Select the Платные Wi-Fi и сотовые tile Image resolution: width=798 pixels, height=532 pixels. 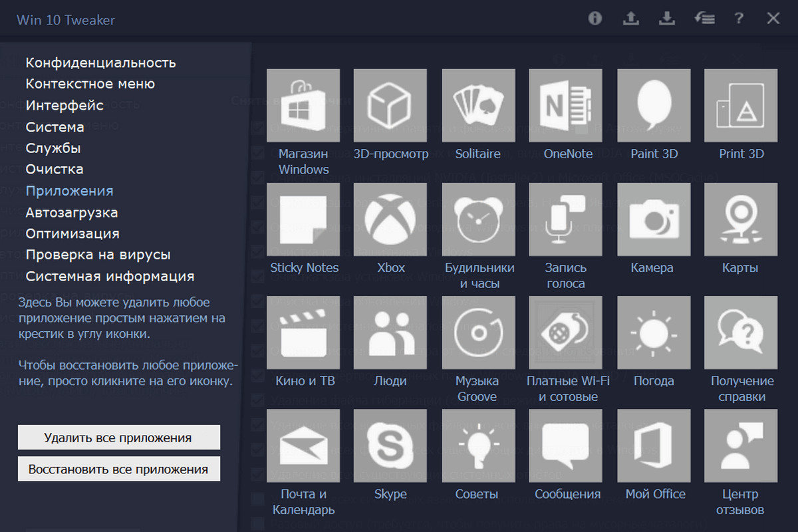[567, 333]
